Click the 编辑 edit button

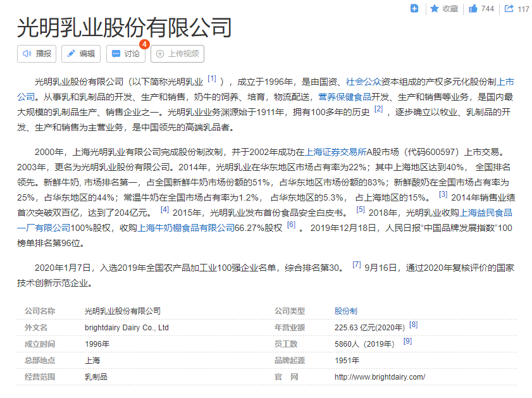[x=81, y=54]
